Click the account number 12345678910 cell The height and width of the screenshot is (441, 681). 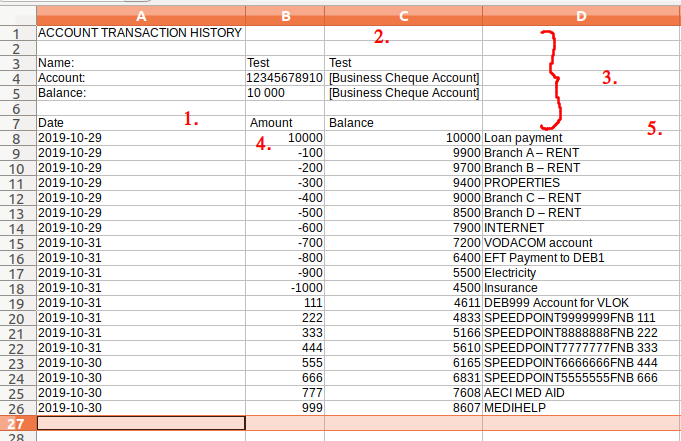click(x=285, y=78)
